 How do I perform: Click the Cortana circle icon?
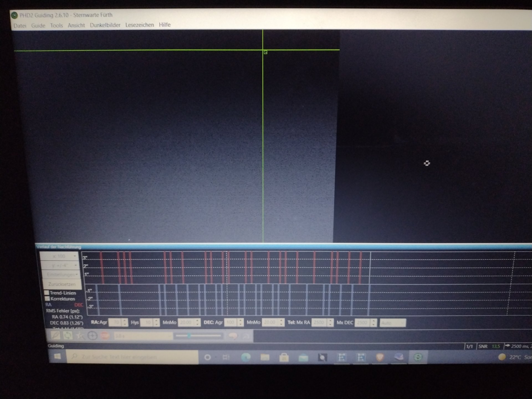pyautogui.click(x=207, y=357)
